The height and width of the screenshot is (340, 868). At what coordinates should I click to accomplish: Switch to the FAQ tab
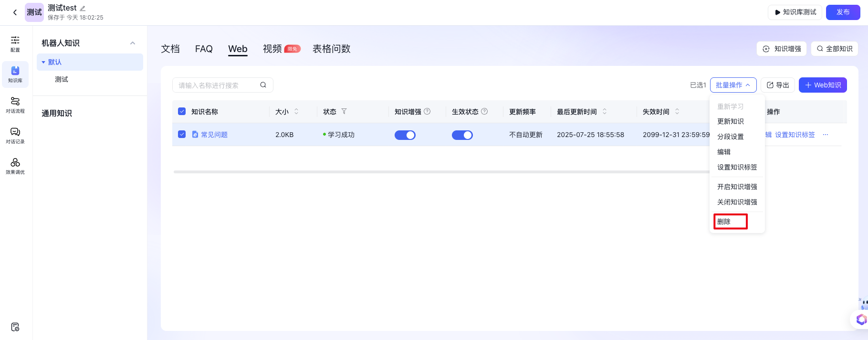pos(204,49)
